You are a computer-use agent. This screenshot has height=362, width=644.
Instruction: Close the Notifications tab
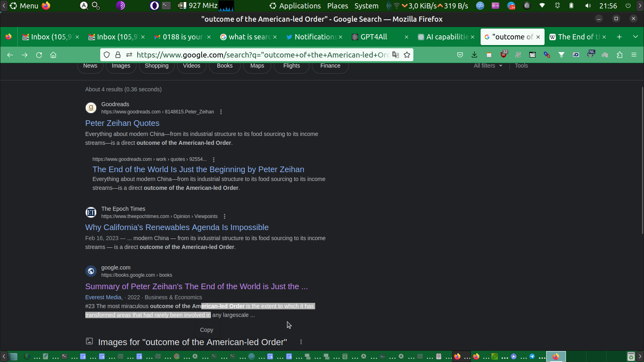click(x=341, y=37)
